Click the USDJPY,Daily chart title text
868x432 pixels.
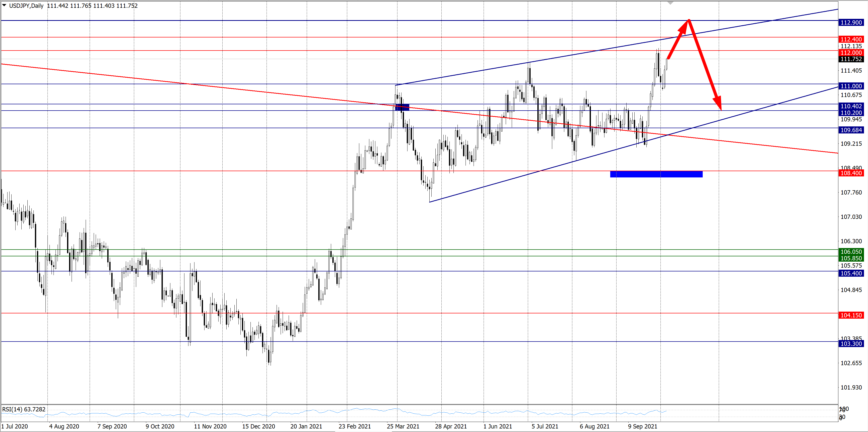[26, 6]
